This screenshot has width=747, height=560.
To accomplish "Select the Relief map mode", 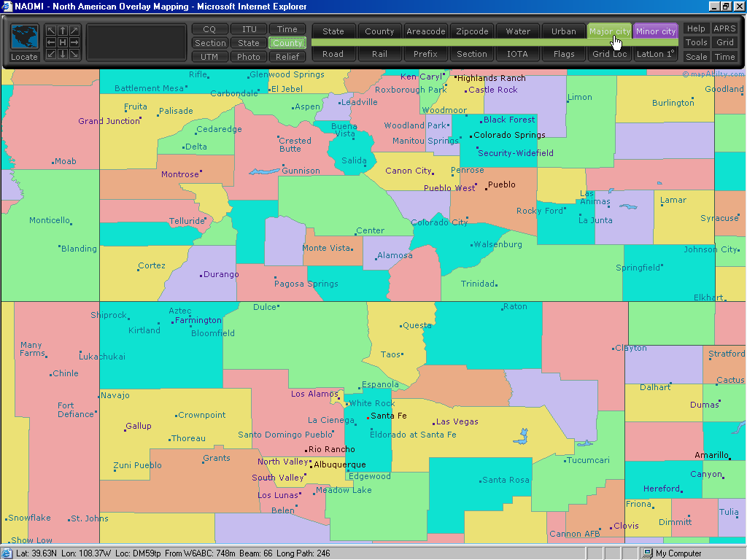I will [x=287, y=57].
